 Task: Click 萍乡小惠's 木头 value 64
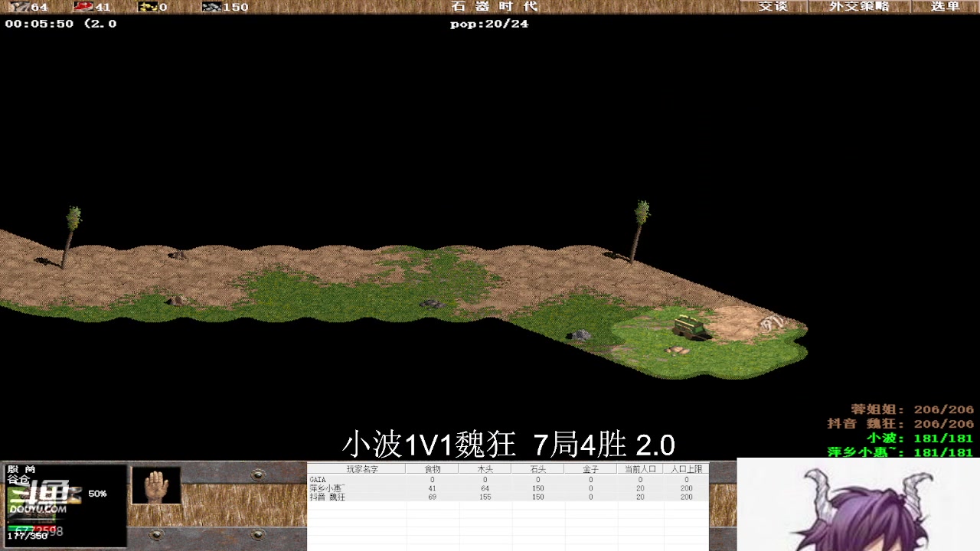tap(485, 488)
